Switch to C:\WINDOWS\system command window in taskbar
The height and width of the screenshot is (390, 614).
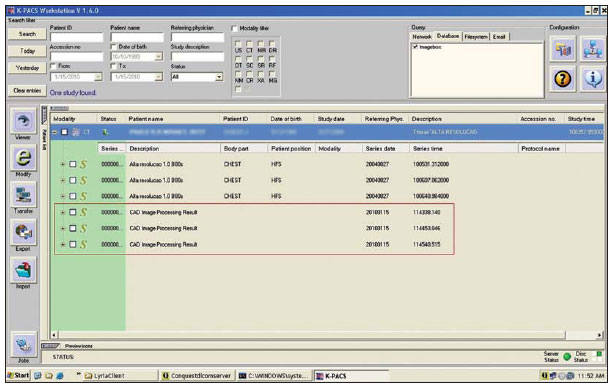tap(274, 376)
